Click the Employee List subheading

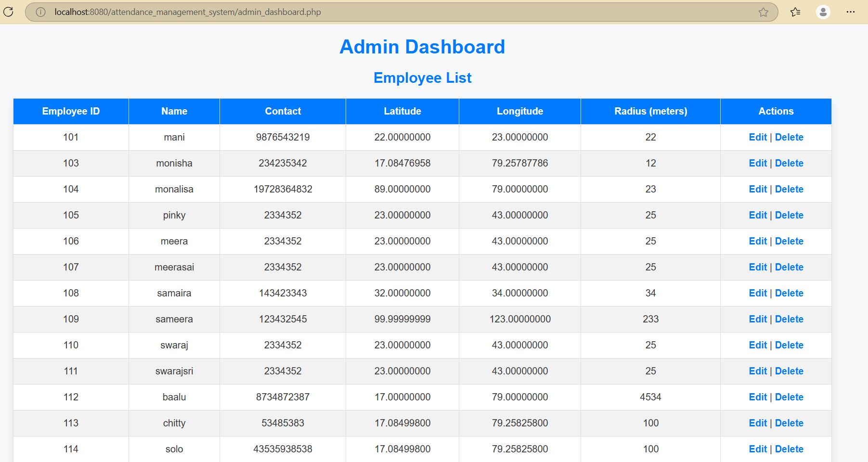(422, 77)
